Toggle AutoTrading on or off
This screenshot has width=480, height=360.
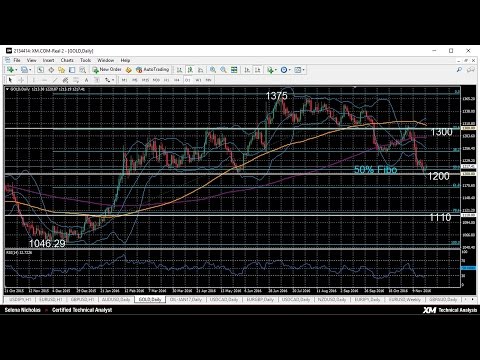tap(152, 69)
